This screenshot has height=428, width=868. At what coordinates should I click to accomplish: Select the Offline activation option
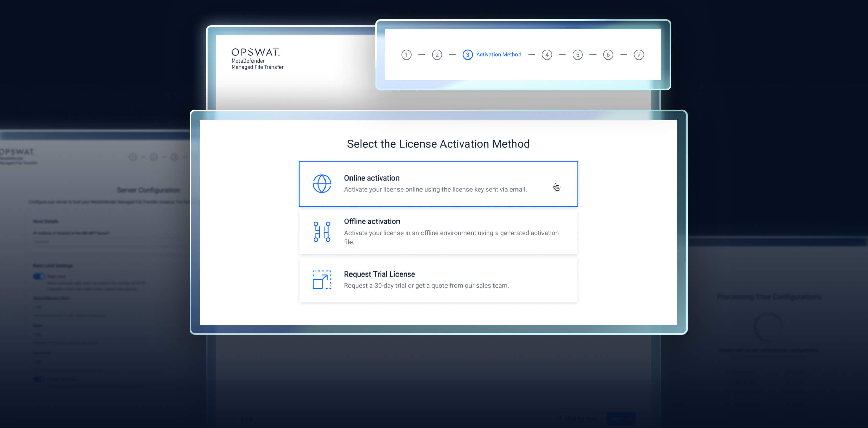438,232
